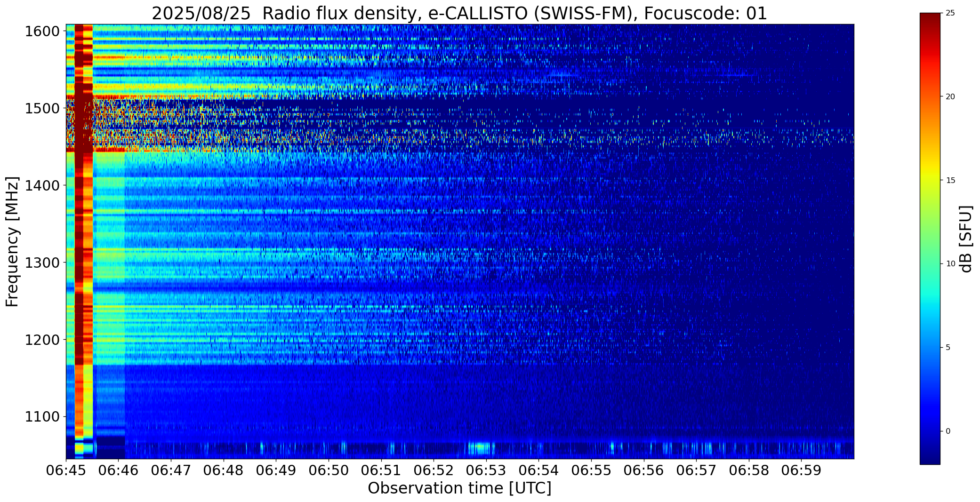The width and height of the screenshot is (980, 502).
Task: Click the 06:56 time tick label
Action: pos(644,470)
